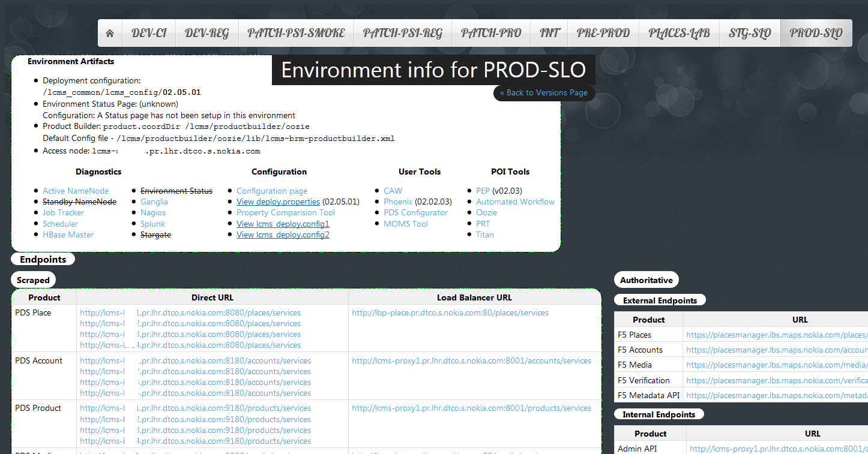Click the External Endpoints label
Viewport: 868px width, 454px height.
pyautogui.click(x=660, y=300)
